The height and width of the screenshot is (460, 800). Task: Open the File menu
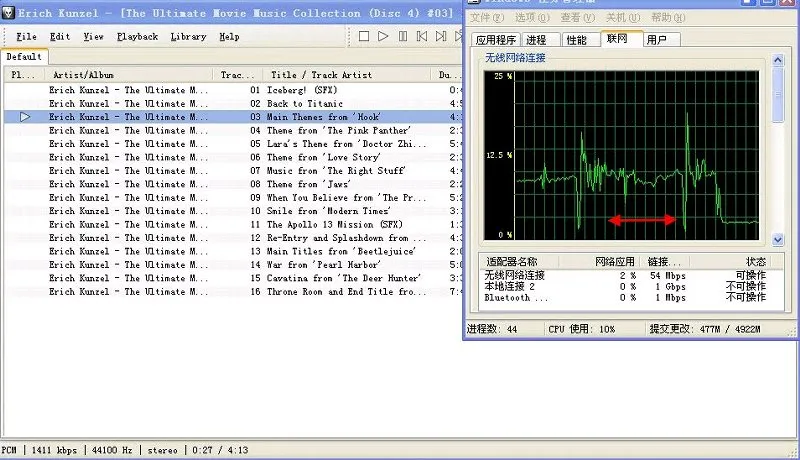coord(26,37)
